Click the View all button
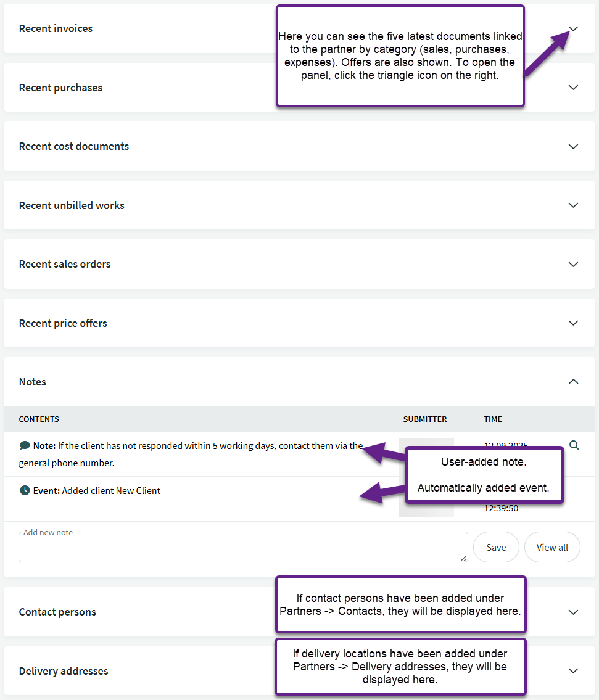This screenshot has width=599, height=700. 551,547
